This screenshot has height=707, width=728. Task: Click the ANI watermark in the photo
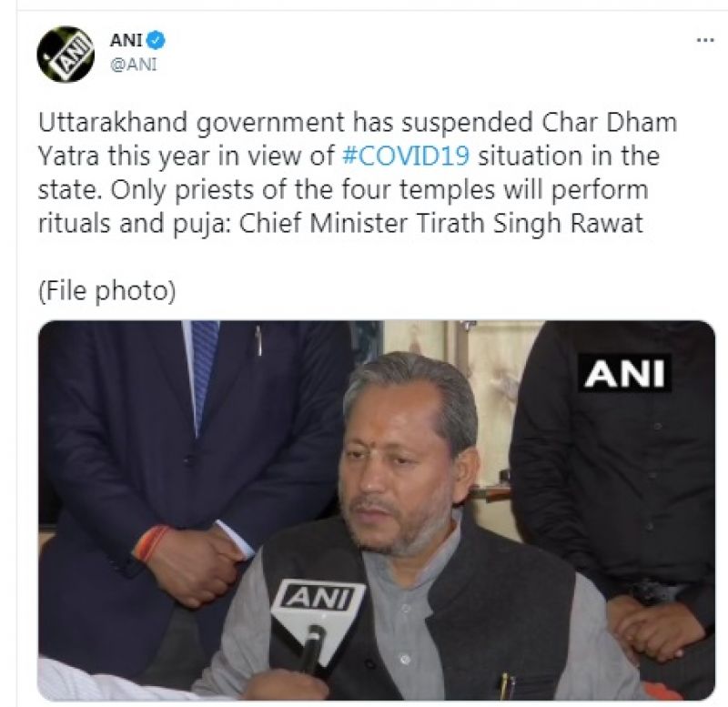coord(624,373)
